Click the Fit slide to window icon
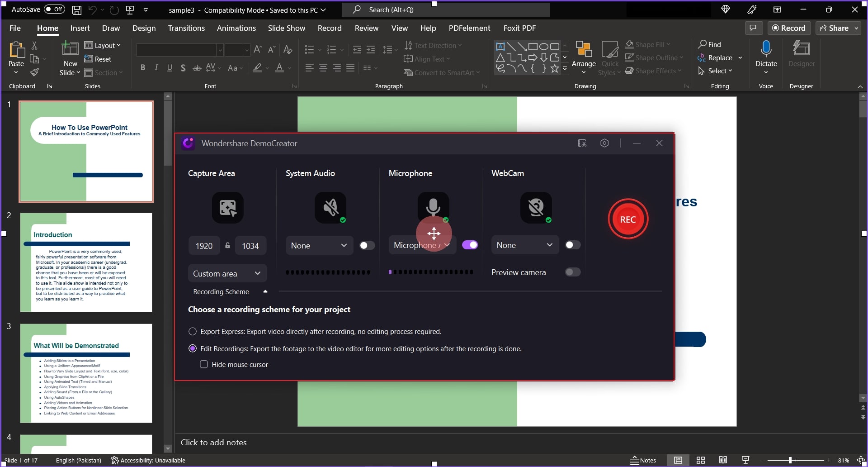This screenshot has width=868, height=467. point(861,460)
